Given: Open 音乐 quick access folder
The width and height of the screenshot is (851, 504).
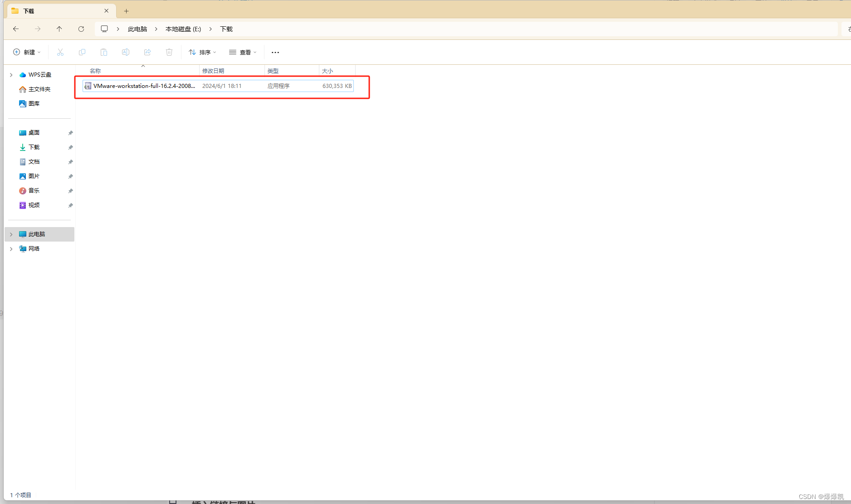Looking at the screenshot, I should [x=34, y=191].
